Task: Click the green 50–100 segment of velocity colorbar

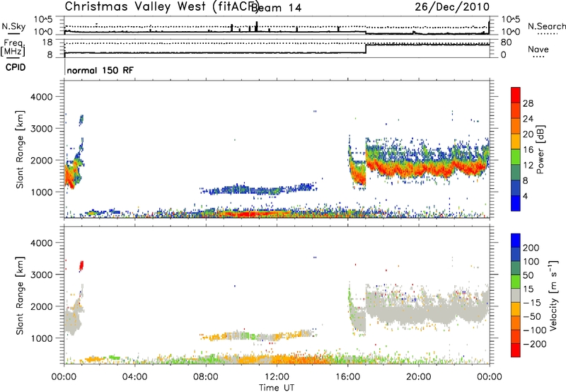Action: (516, 268)
